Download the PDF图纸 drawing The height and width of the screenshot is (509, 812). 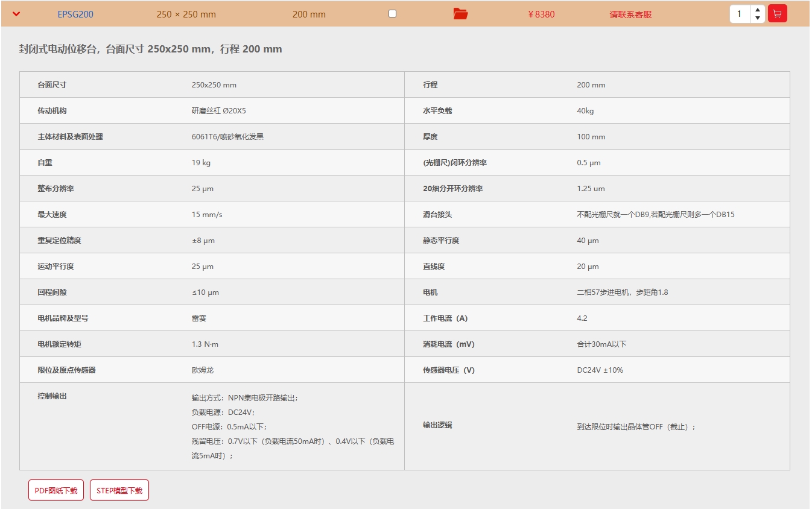point(56,490)
